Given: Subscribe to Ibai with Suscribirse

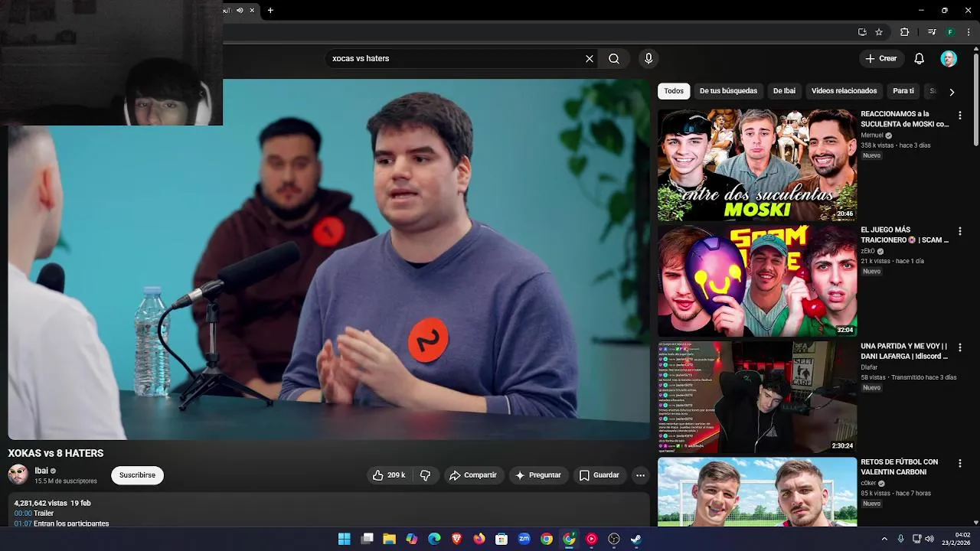Looking at the screenshot, I should [x=137, y=475].
